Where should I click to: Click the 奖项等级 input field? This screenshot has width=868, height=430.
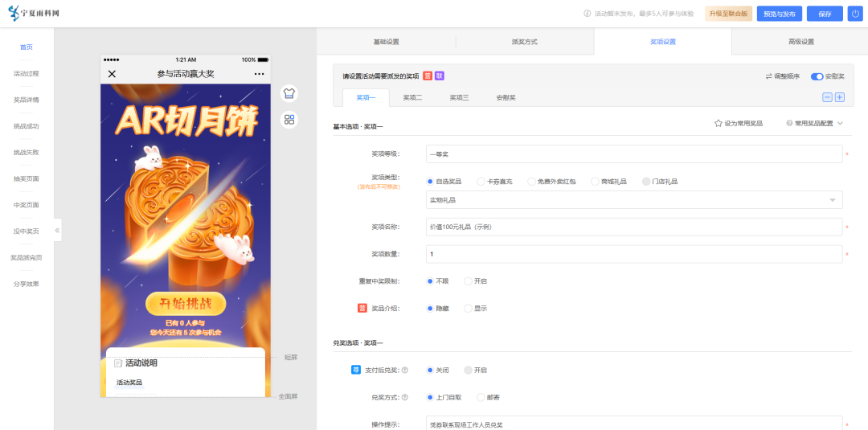pos(634,154)
